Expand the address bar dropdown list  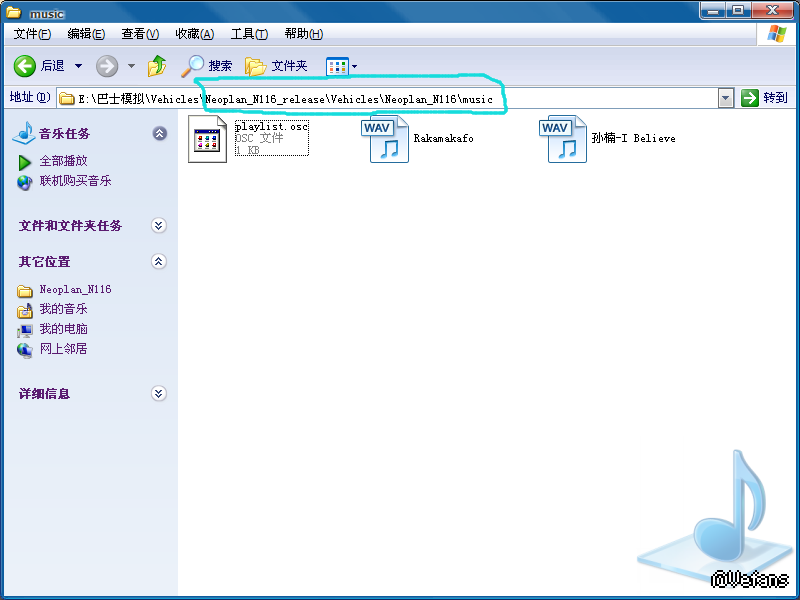726,98
